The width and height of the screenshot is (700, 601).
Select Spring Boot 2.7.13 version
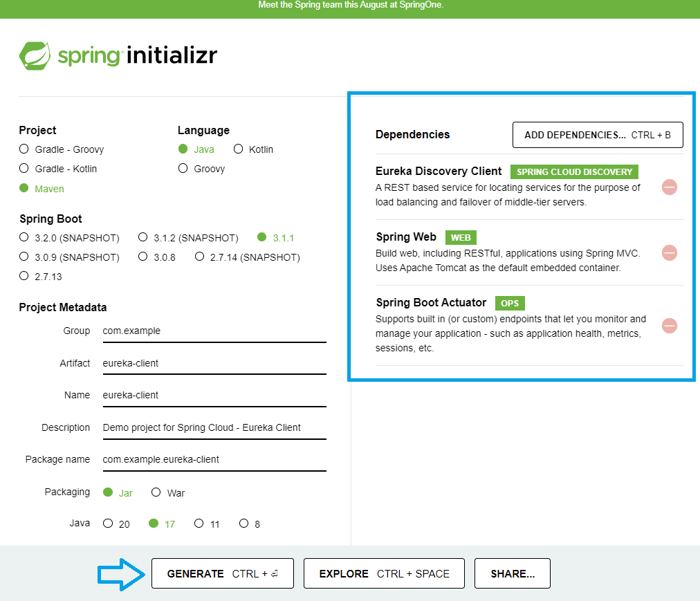coord(41,277)
